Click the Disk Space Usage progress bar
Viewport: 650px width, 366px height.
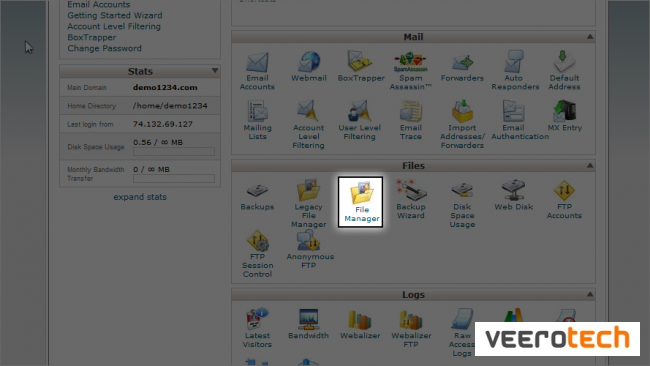[174, 152]
